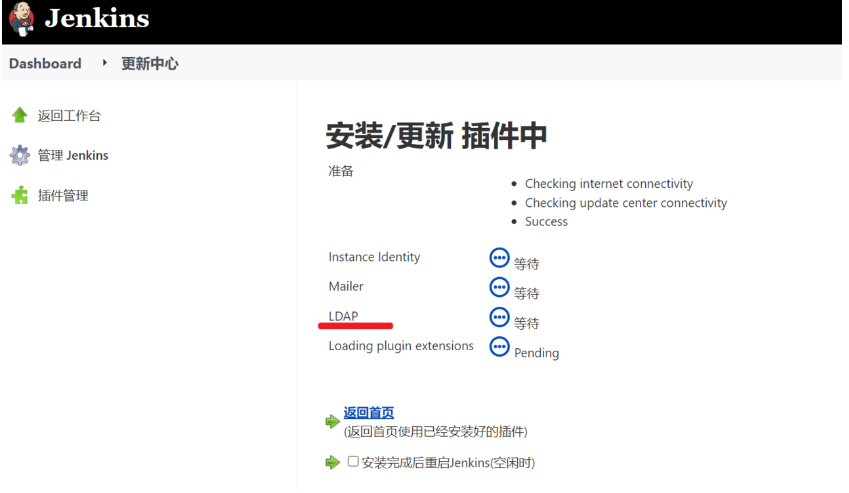Select the Mailer plugin row text
This screenshot has width=849, height=493.
[x=346, y=286]
